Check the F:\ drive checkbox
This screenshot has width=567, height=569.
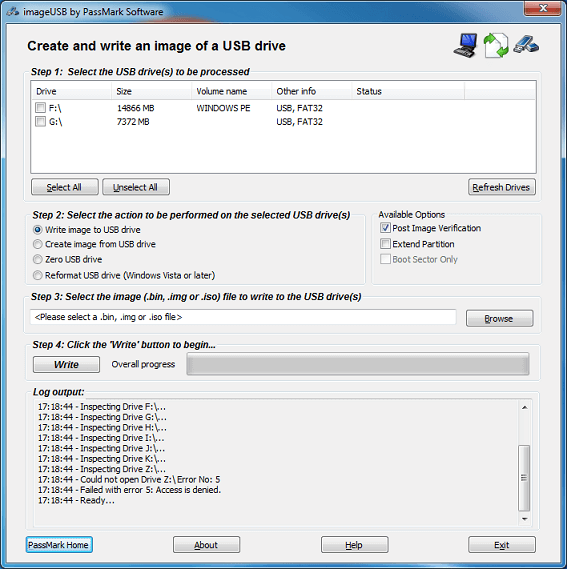(40, 108)
